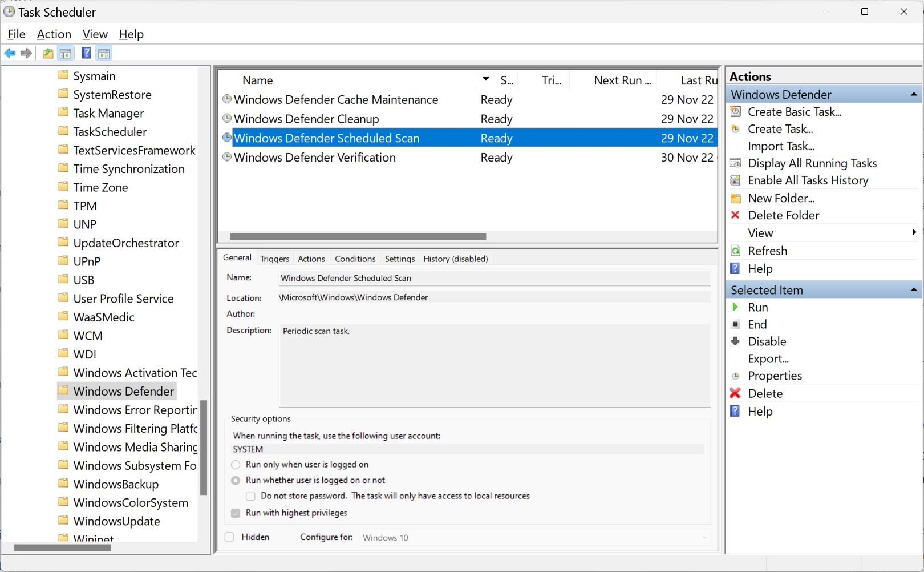924x572 pixels.
Task: Click clock icon of Cache Maintenance task
Action: (227, 99)
